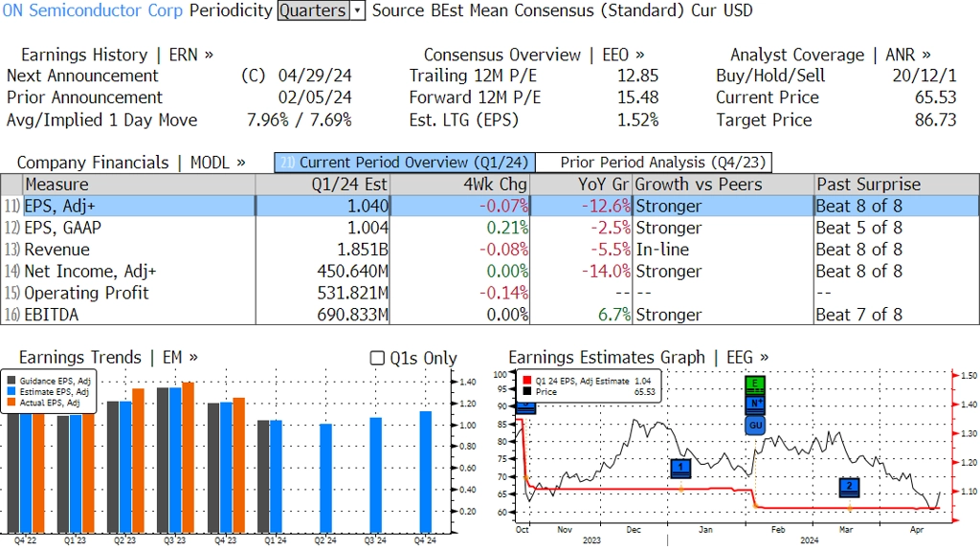Click the Q1/24 Est column header
Viewport: 980px width, 548px height.
323,185
